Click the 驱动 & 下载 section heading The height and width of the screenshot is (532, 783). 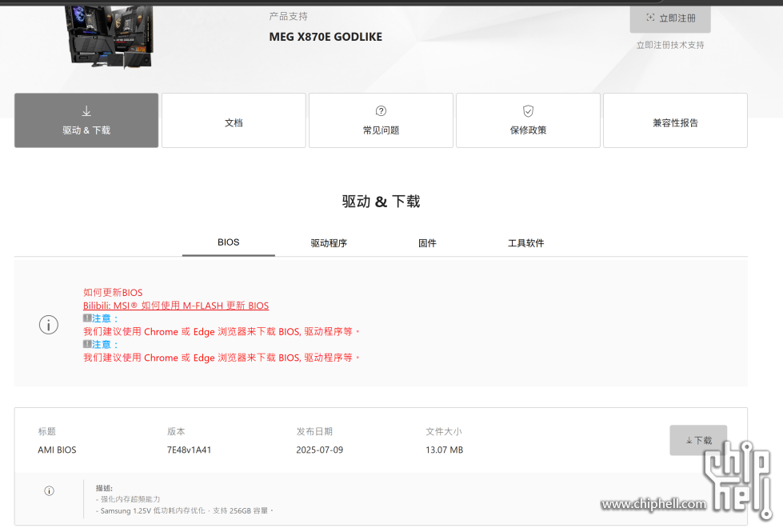381,202
